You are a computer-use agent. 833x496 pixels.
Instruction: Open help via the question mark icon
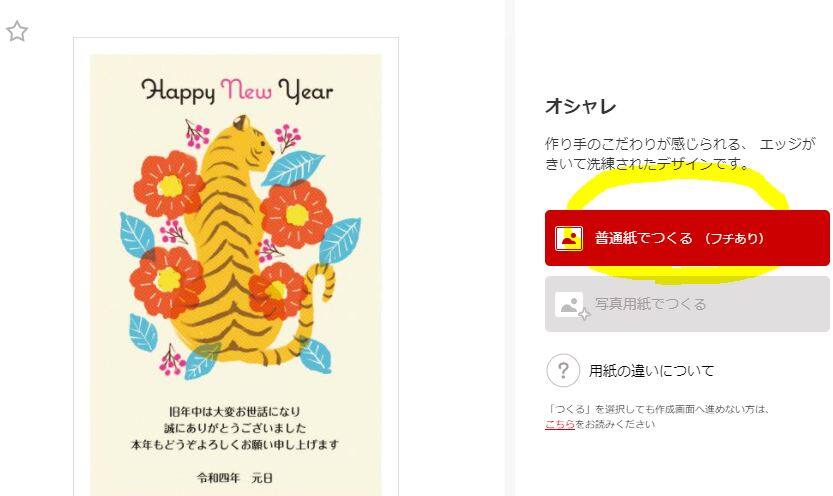pyautogui.click(x=563, y=370)
